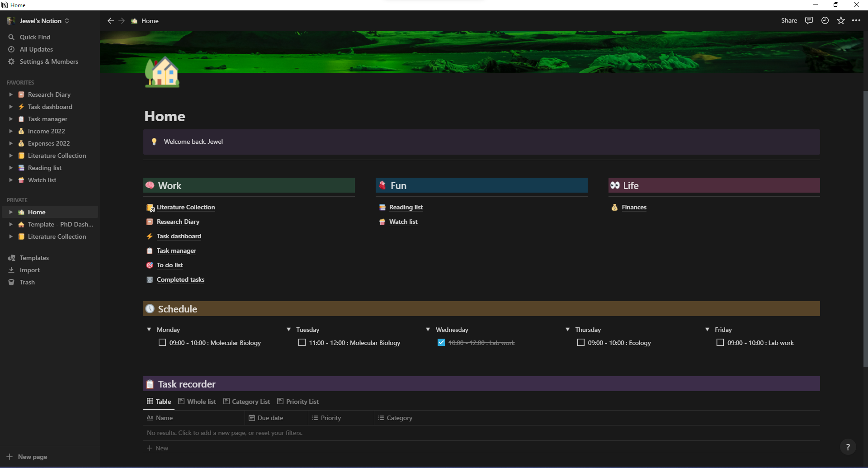Open Completed tasks link
This screenshot has width=868, height=468.
click(x=180, y=279)
